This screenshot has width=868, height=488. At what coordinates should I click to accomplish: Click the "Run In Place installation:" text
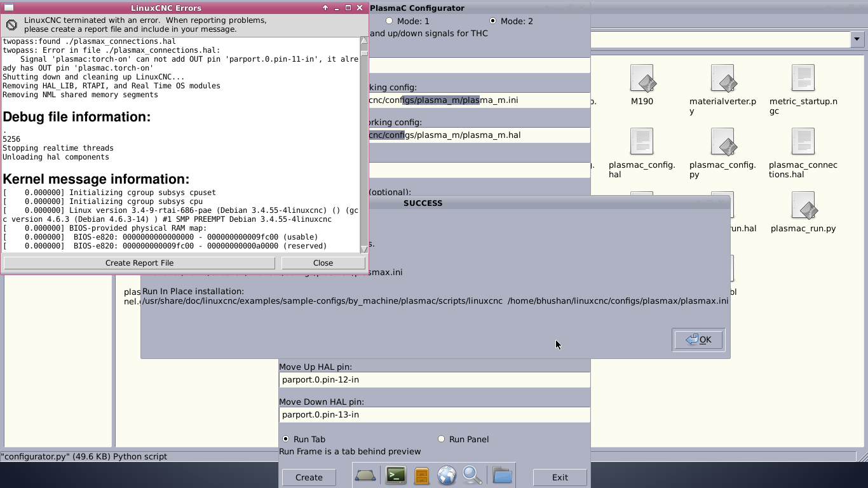[x=193, y=291]
